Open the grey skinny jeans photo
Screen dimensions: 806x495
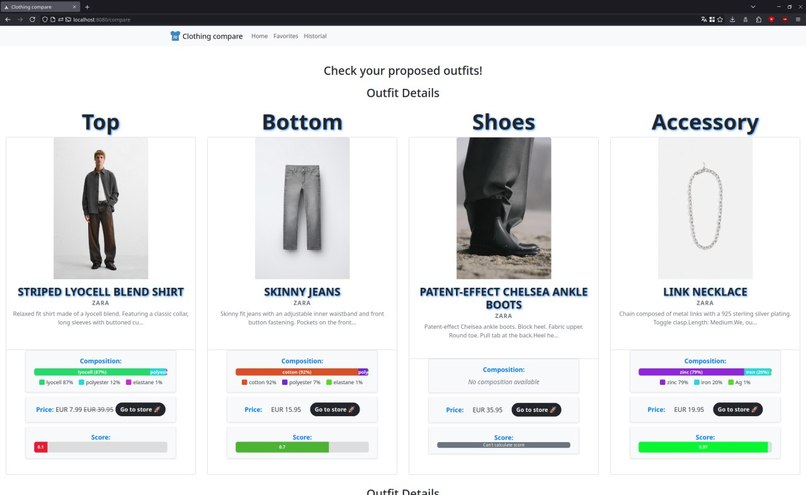(302, 208)
